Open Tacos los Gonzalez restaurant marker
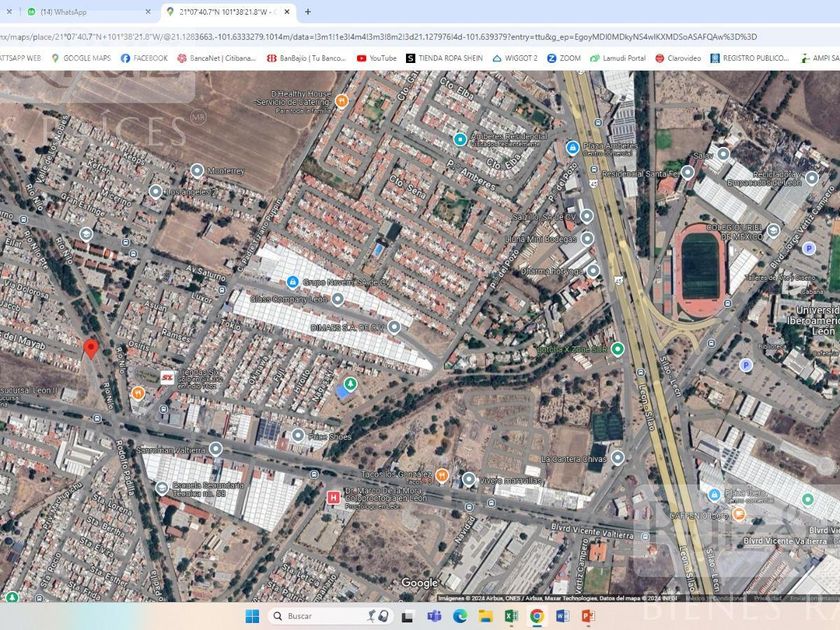The image size is (840, 630). (x=442, y=475)
